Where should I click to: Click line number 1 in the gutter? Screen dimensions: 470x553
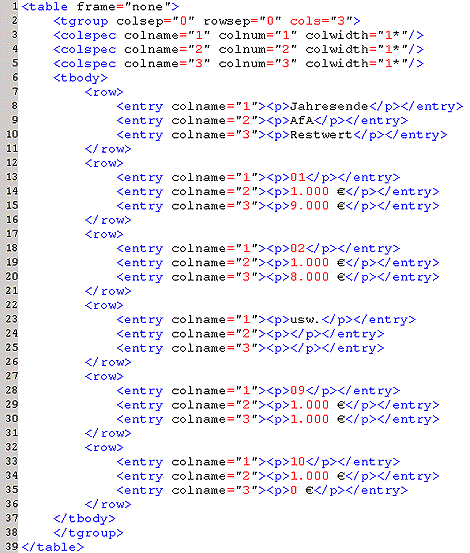tap(14, 6)
